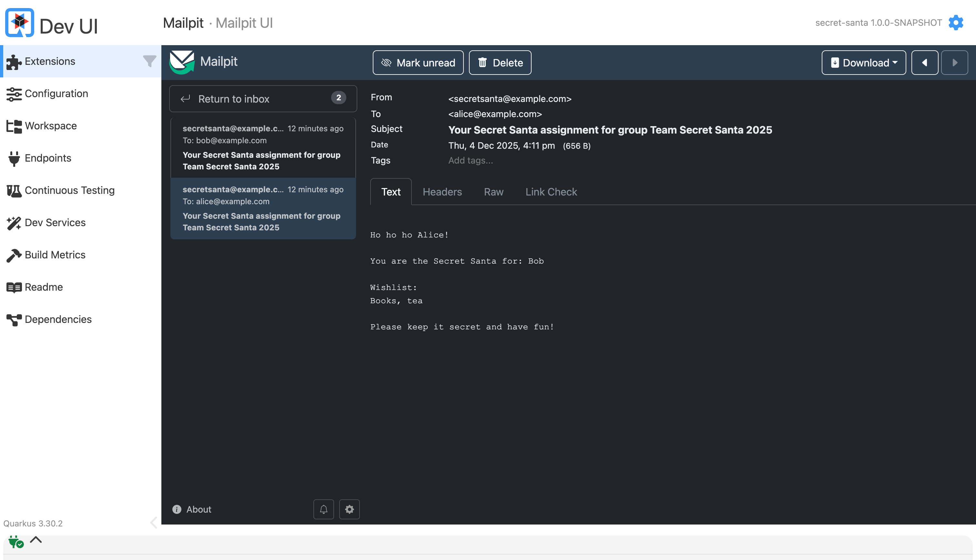
Task: Collapse the left sidebar with the chevron
Action: (x=154, y=522)
